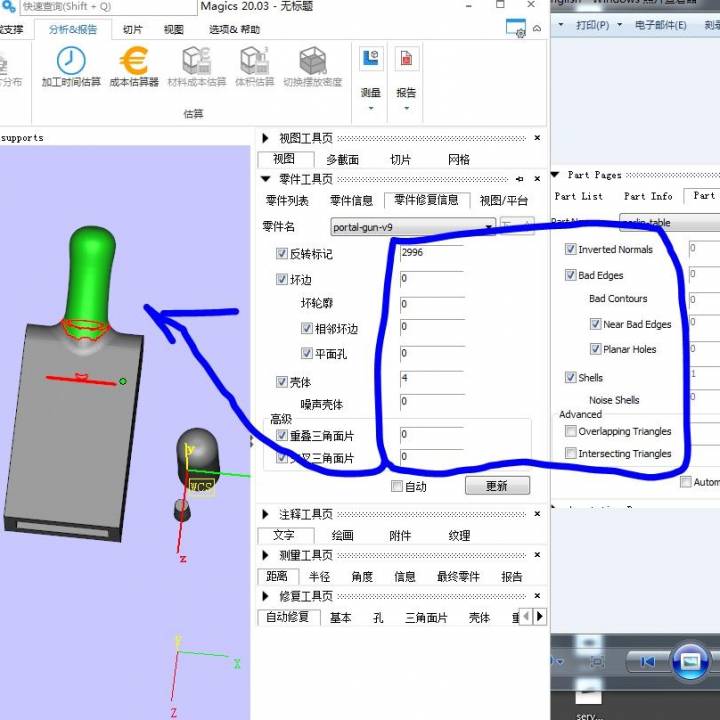Toggle the 反转标记 checkbox

pyautogui.click(x=282, y=254)
